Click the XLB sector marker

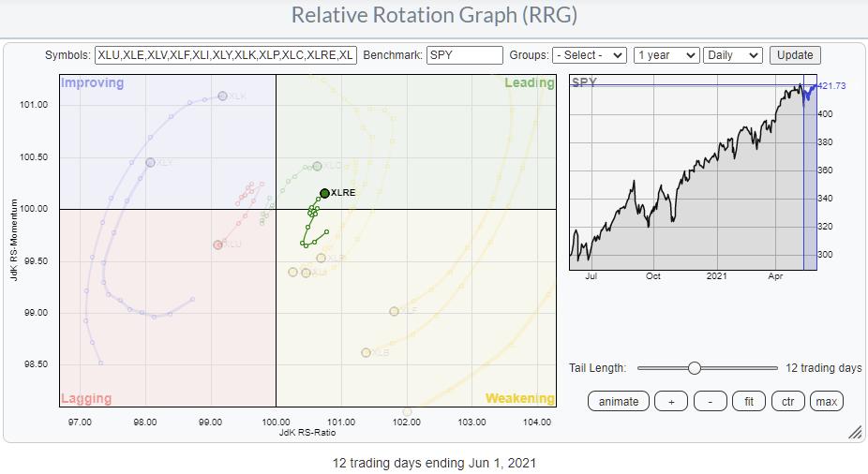point(366,352)
